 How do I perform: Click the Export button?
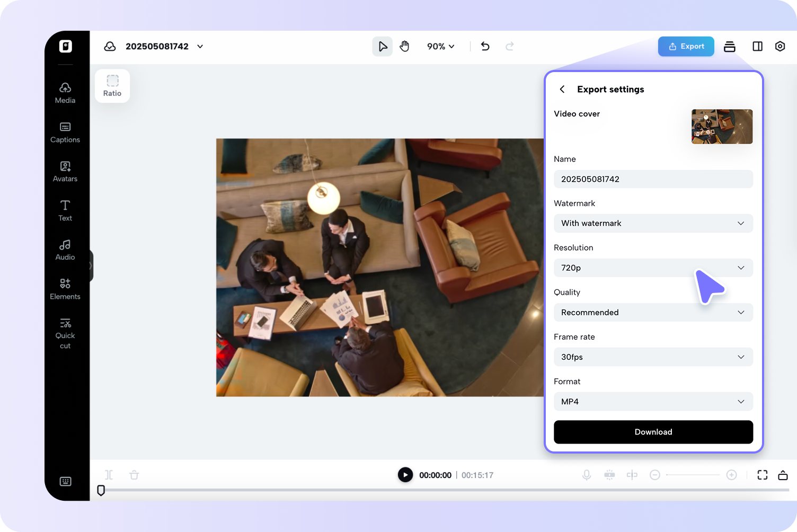pyautogui.click(x=686, y=47)
